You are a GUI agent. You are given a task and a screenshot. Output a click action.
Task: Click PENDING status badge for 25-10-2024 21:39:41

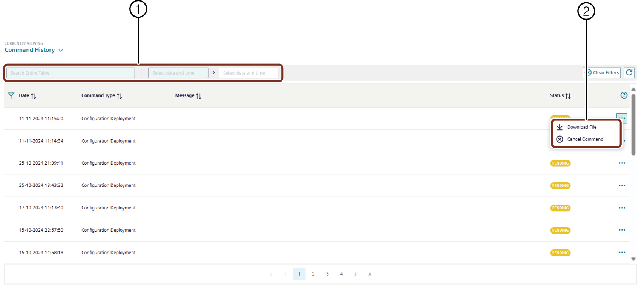pos(560,163)
